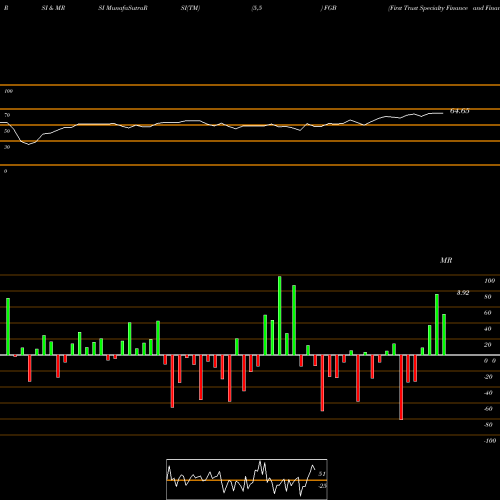Click the '70' RSI axis label
This screenshot has height=500, width=500.
click(x=7, y=115)
